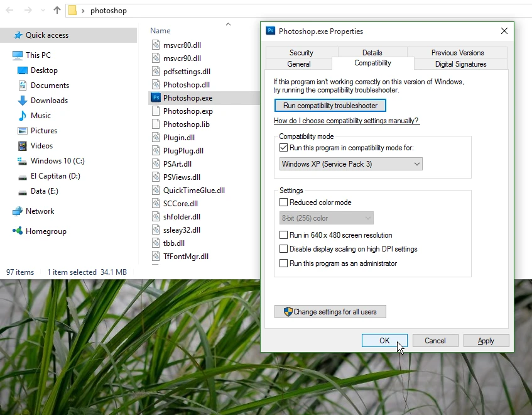Open the Digital Signatures tab
This screenshot has width=532, height=415.
click(460, 64)
